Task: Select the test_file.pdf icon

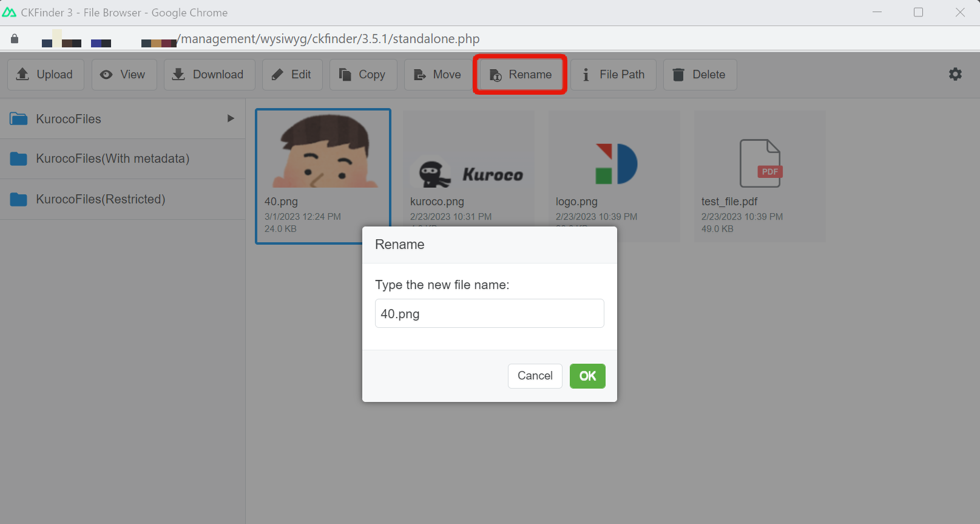Action: point(760,163)
